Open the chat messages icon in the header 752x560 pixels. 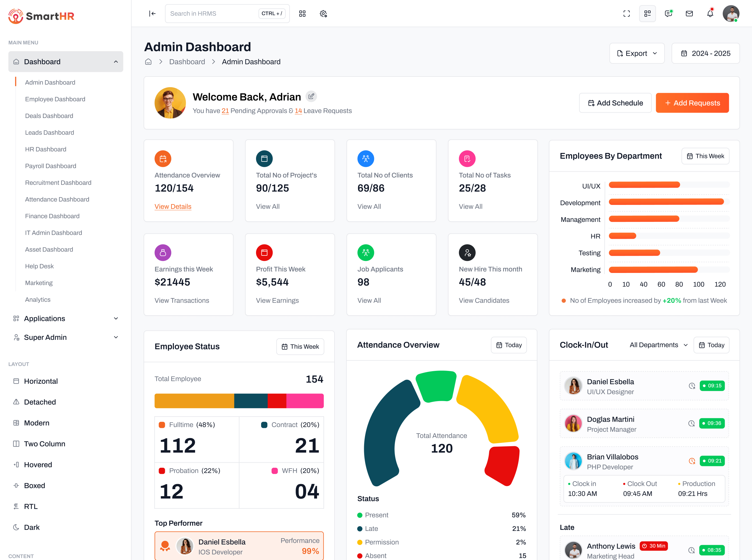(668, 14)
